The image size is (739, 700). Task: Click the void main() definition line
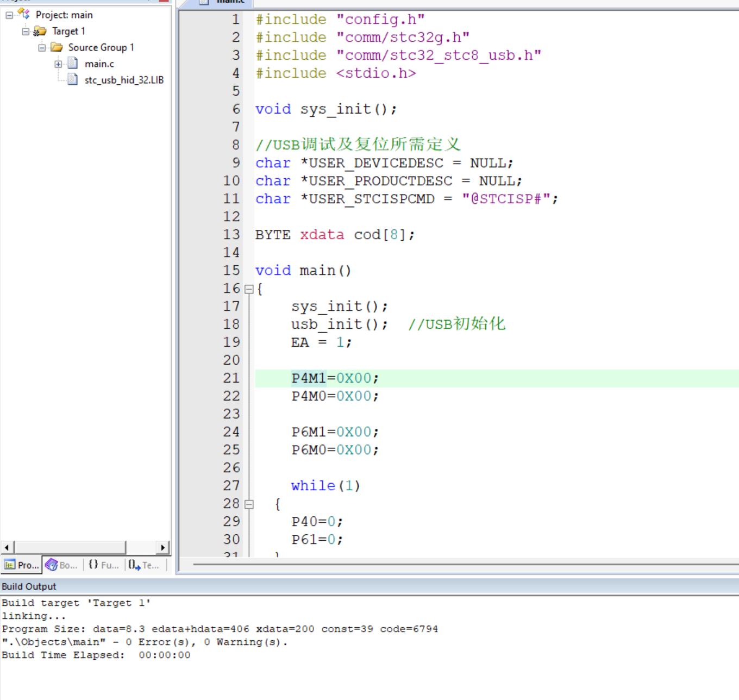303,271
